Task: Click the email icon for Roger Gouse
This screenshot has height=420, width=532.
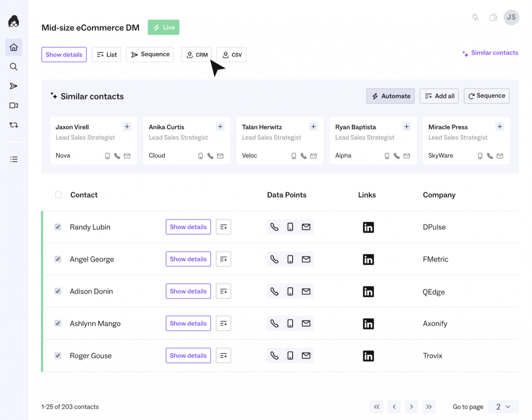Action: pyautogui.click(x=306, y=355)
